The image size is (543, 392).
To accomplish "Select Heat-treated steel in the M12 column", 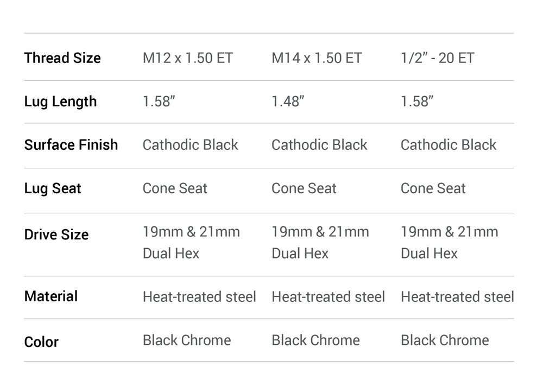I will [199, 297].
